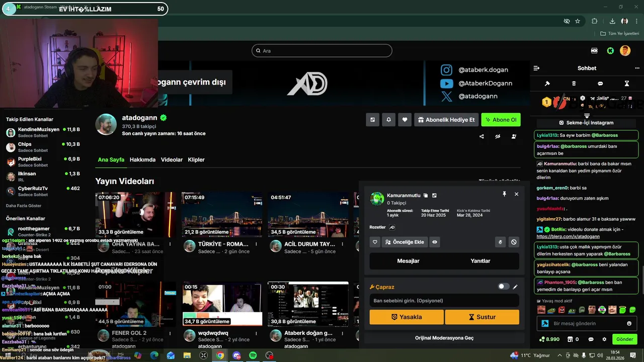Open the Ana Sayfa tab

point(111,159)
